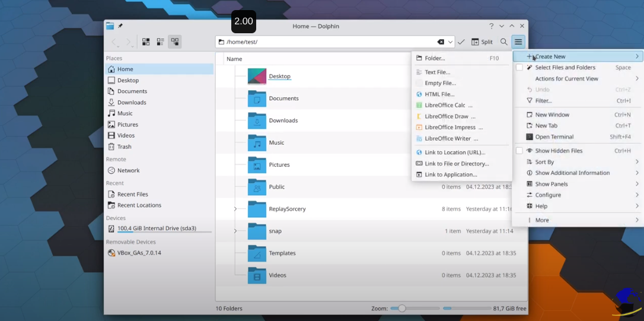The height and width of the screenshot is (321, 644).
Task: Expand the snap folder tree arrow
Action: tap(235, 231)
